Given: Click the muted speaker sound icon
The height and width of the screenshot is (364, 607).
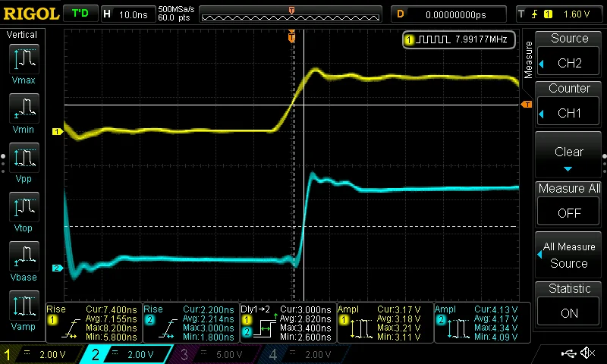Looking at the screenshot, I should [x=589, y=353].
